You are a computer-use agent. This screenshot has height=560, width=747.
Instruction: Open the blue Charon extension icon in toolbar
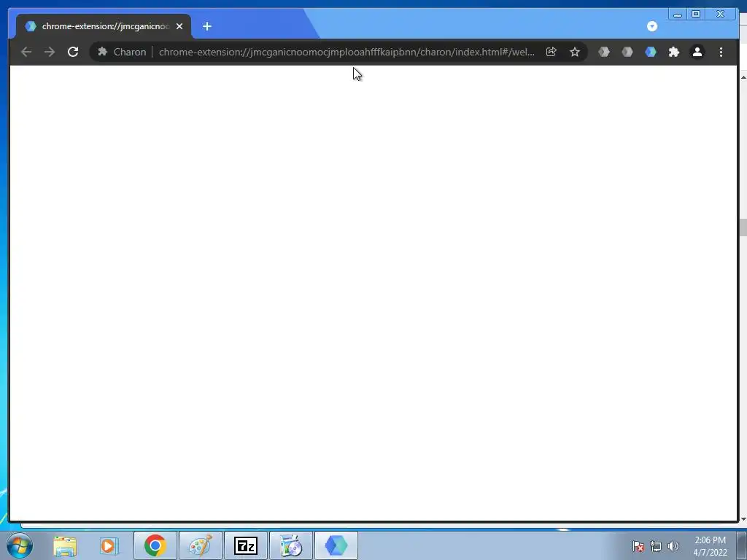[x=650, y=52]
